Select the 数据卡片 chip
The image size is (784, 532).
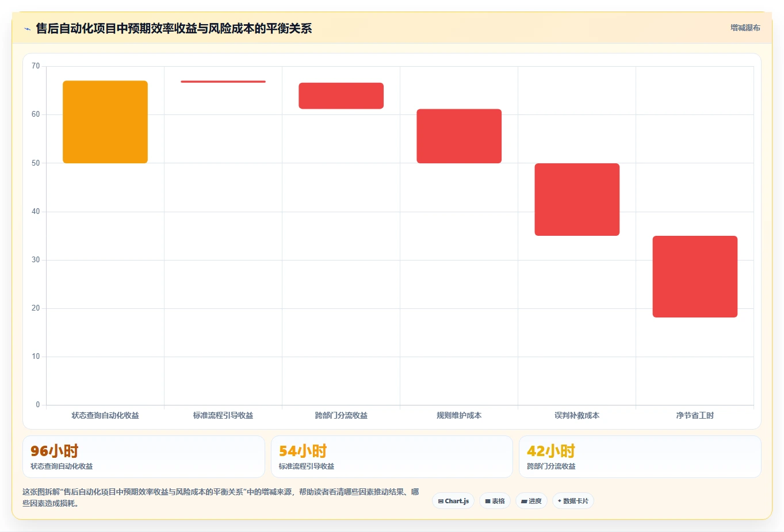[x=573, y=501]
